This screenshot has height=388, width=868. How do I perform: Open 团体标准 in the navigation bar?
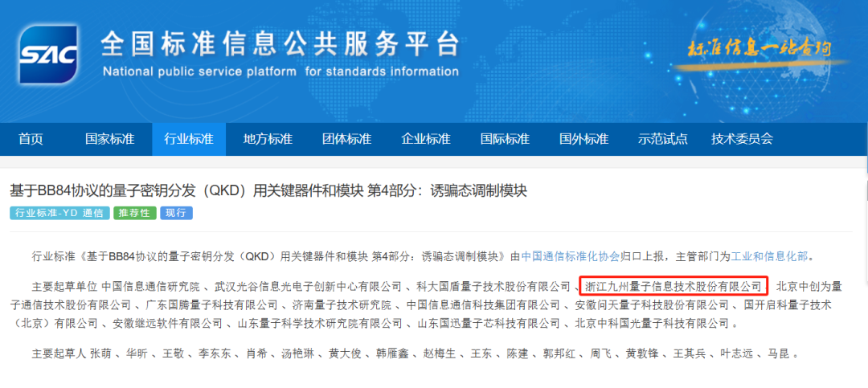[x=347, y=139]
